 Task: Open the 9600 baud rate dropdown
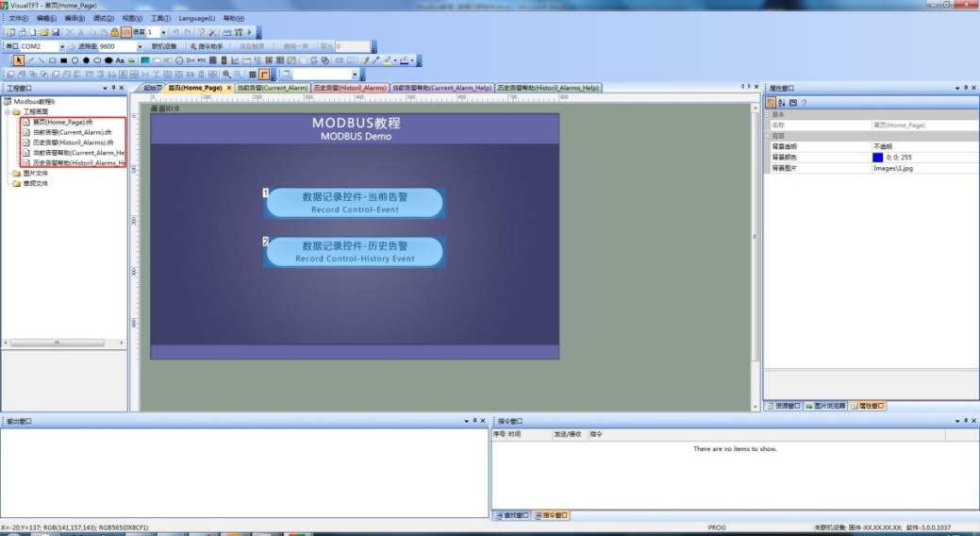pyautogui.click(x=140, y=46)
